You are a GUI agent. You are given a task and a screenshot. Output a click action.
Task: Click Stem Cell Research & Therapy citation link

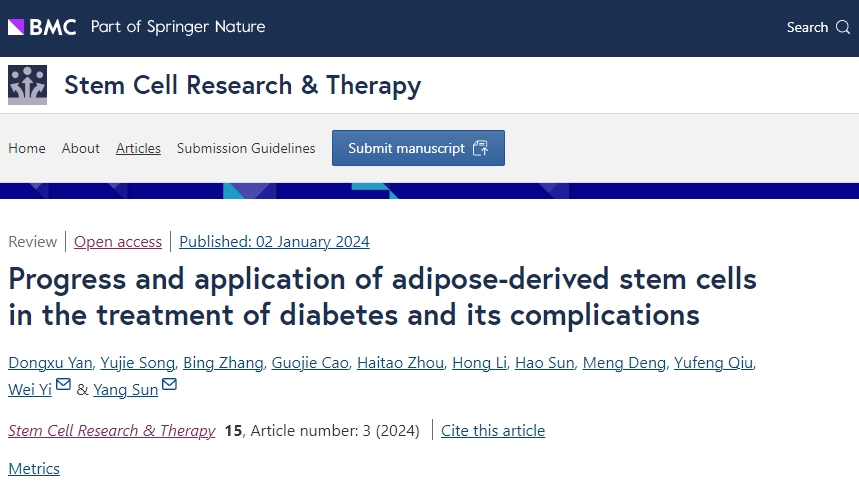pyautogui.click(x=111, y=430)
